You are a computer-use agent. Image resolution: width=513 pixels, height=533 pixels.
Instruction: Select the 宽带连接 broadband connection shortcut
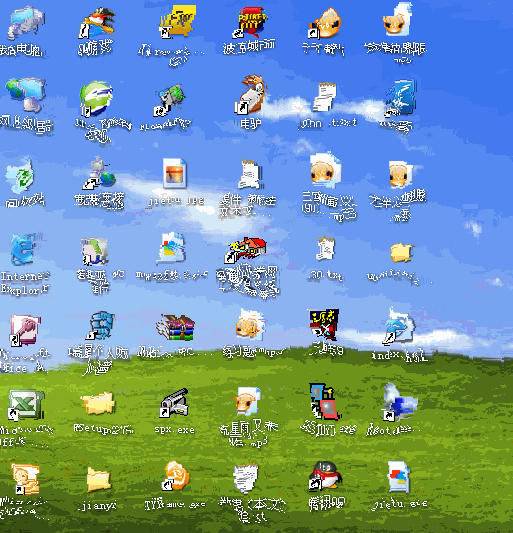[x=99, y=173]
